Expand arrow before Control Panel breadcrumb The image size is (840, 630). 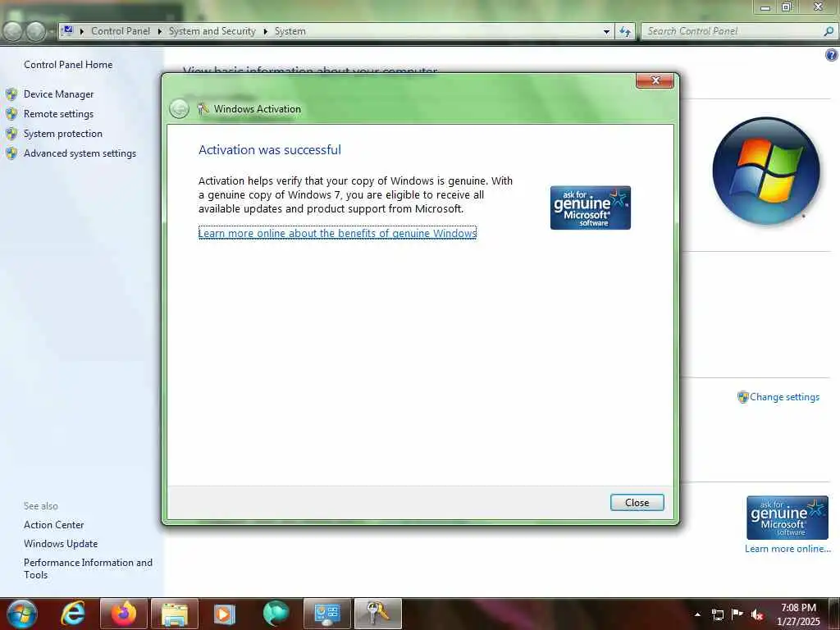[x=82, y=32]
